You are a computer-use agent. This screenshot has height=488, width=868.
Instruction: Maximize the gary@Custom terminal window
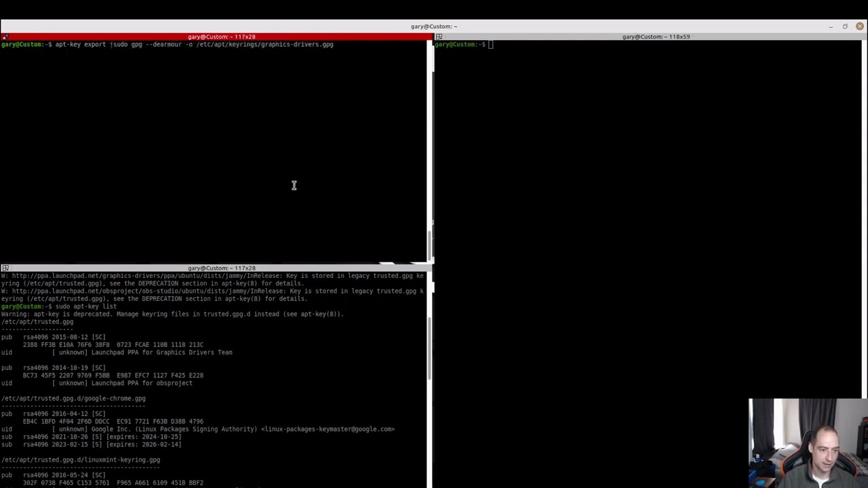tap(845, 26)
